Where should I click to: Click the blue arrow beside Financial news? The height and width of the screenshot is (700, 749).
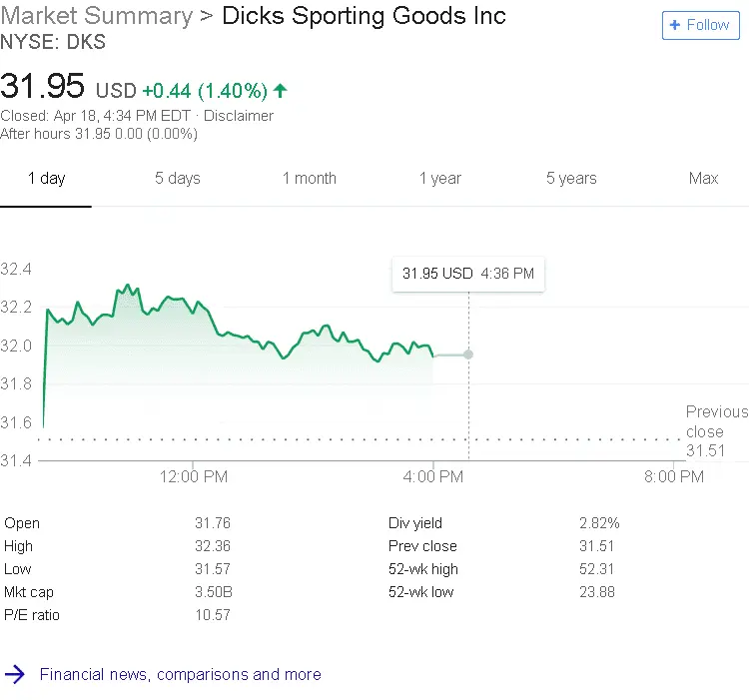15,674
